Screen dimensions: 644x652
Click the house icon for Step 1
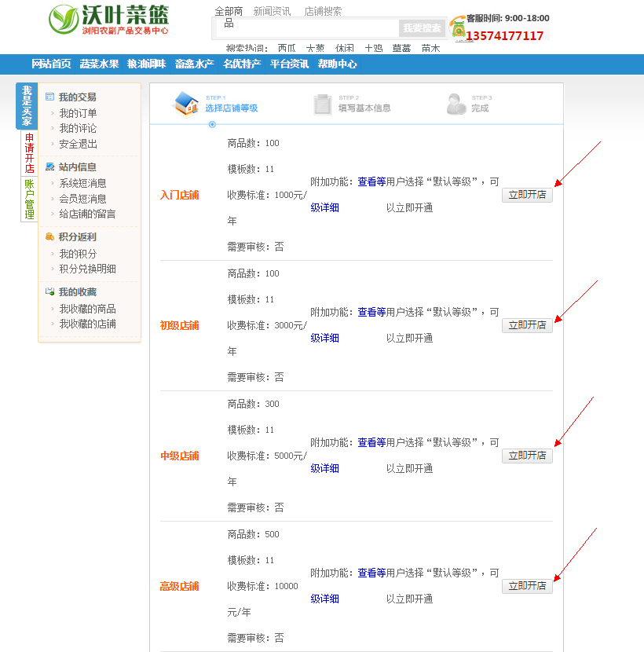(x=186, y=104)
